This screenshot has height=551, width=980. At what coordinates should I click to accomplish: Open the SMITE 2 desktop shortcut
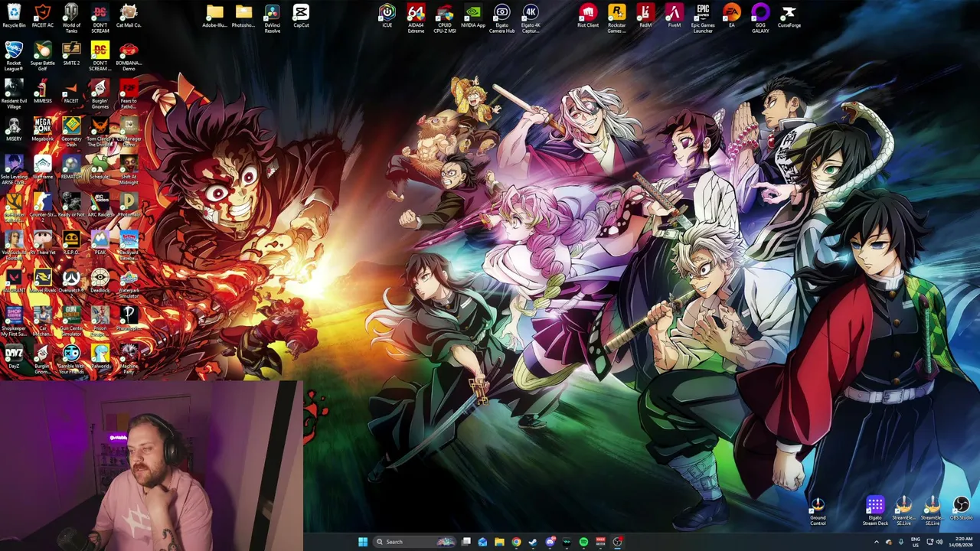tap(71, 54)
